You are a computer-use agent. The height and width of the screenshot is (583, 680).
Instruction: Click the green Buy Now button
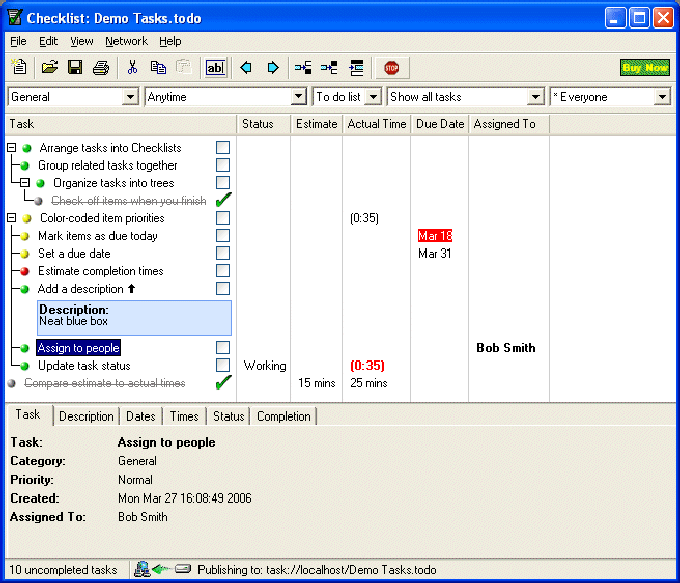(x=644, y=68)
